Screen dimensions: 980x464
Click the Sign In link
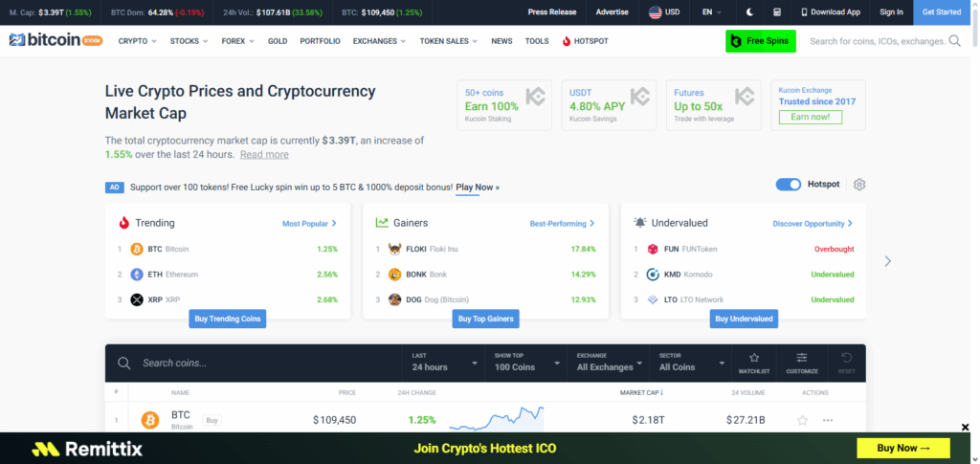pos(891,11)
